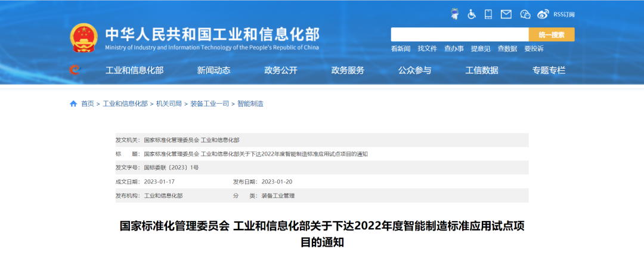Open the mobile phone version icon

point(488,14)
